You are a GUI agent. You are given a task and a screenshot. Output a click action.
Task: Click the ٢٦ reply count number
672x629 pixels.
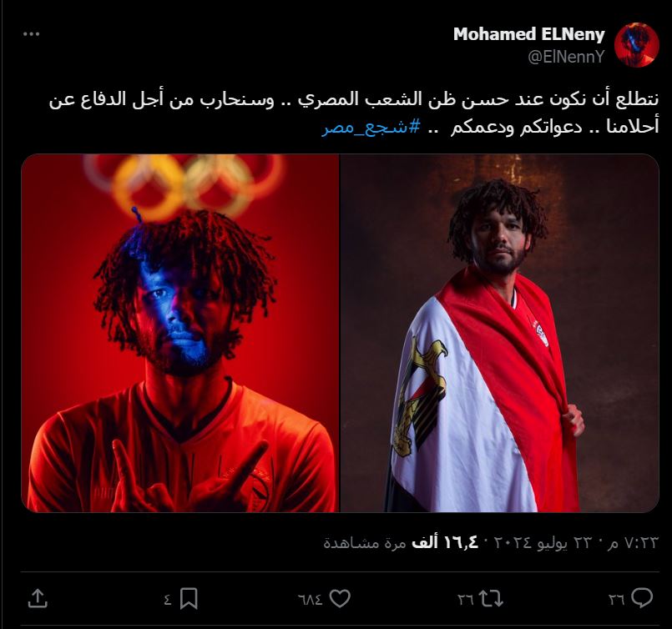(x=617, y=600)
